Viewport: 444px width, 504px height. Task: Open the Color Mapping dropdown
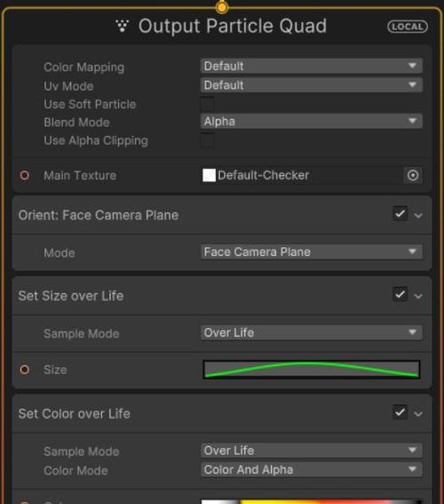coord(312,66)
